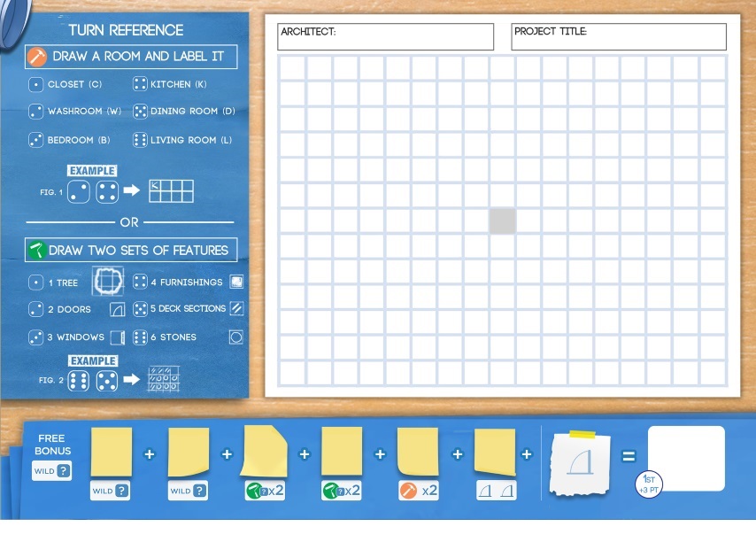The image size is (756, 542).
Task: Click the four-pip die beside Kitchen
Action: coord(140,85)
